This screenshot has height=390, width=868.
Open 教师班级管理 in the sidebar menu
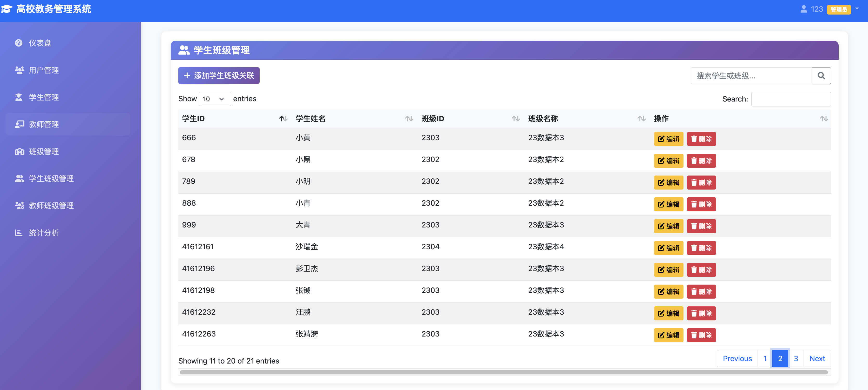[x=51, y=205]
